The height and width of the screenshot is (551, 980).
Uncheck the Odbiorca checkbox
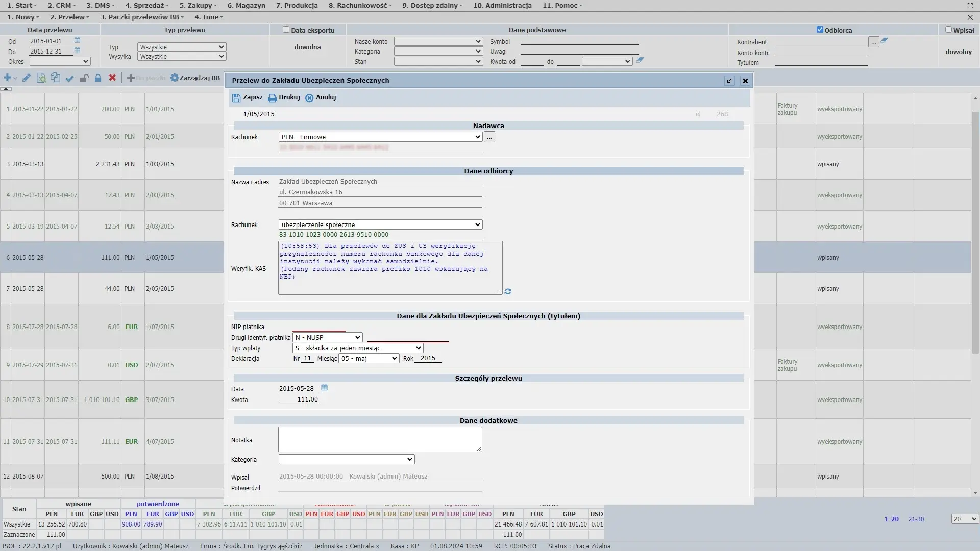point(820,30)
